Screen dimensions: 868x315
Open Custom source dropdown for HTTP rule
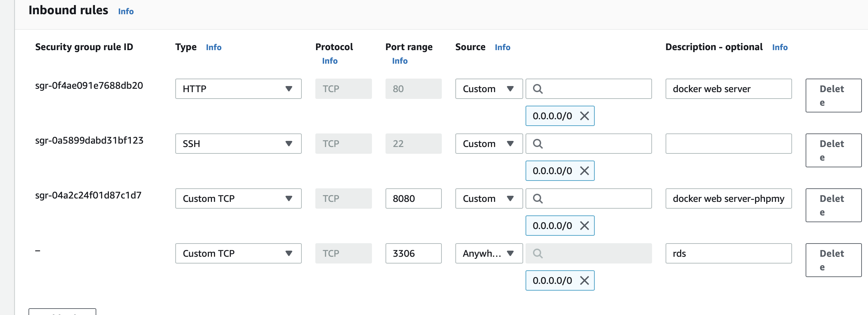coord(489,89)
